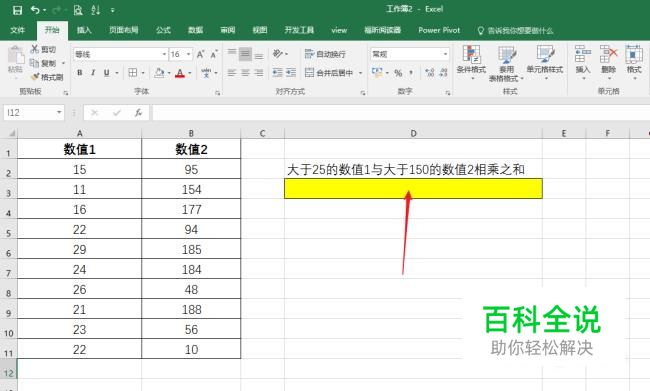Click the Borders grid icon

133,73
